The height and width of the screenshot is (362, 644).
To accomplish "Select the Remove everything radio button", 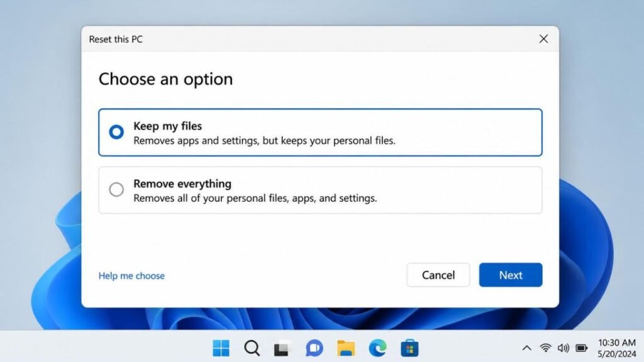I will (x=116, y=190).
